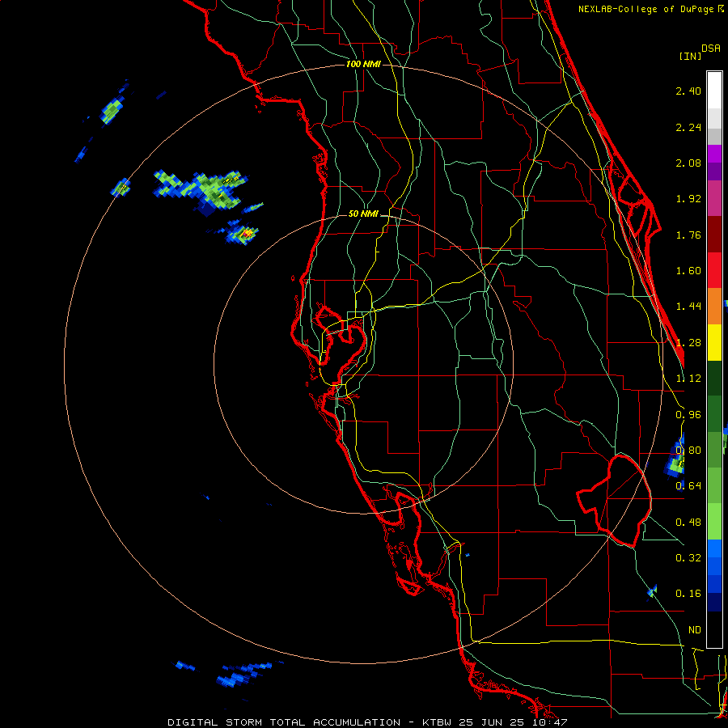This screenshot has width=728, height=728.
Task: Pick the white swatch atop the color scale
Action: point(714,91)
